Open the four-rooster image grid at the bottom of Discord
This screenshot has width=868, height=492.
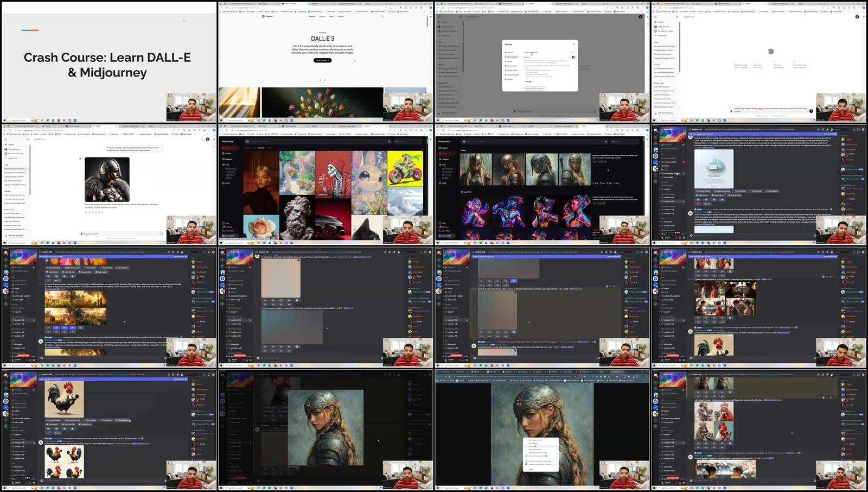pos(64,462)
